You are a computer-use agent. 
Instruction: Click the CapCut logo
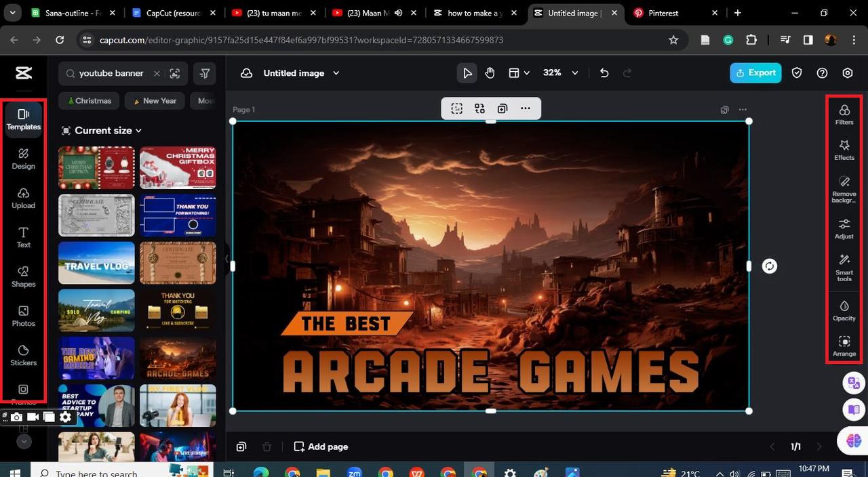[24, 73]
